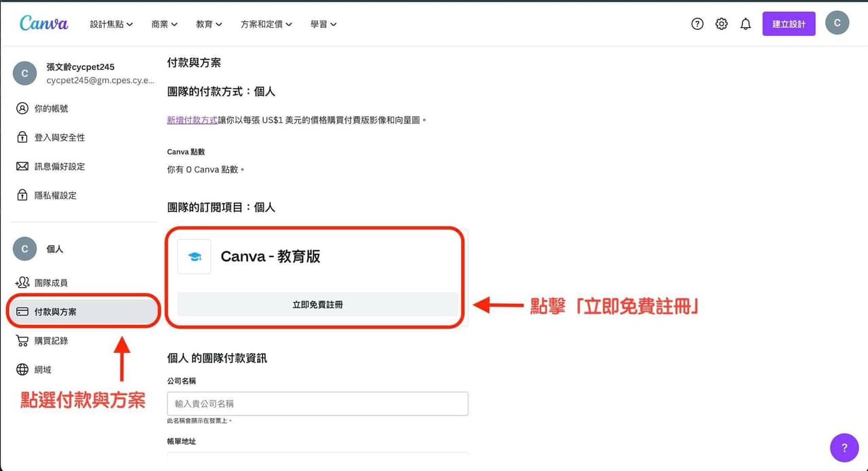The image size is (868, 471).
Task: Click the 團隊成員 add-people icon
Action: point(22,282)
